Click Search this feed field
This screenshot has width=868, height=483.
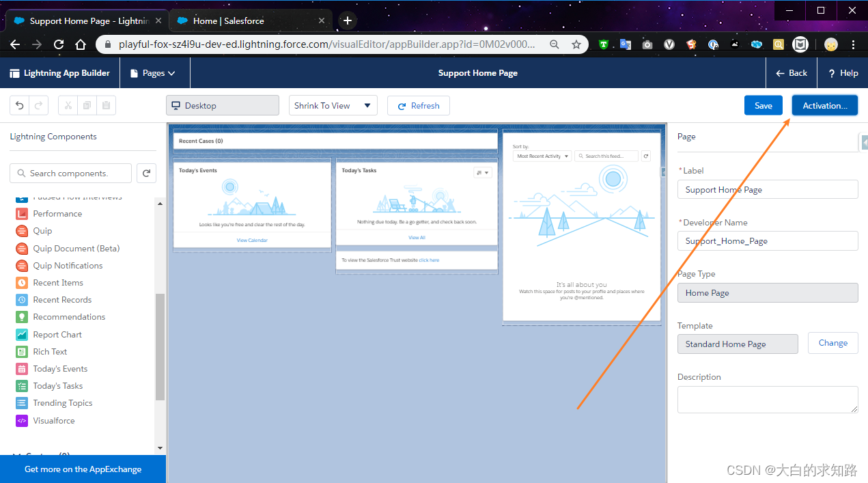(606, 156)
